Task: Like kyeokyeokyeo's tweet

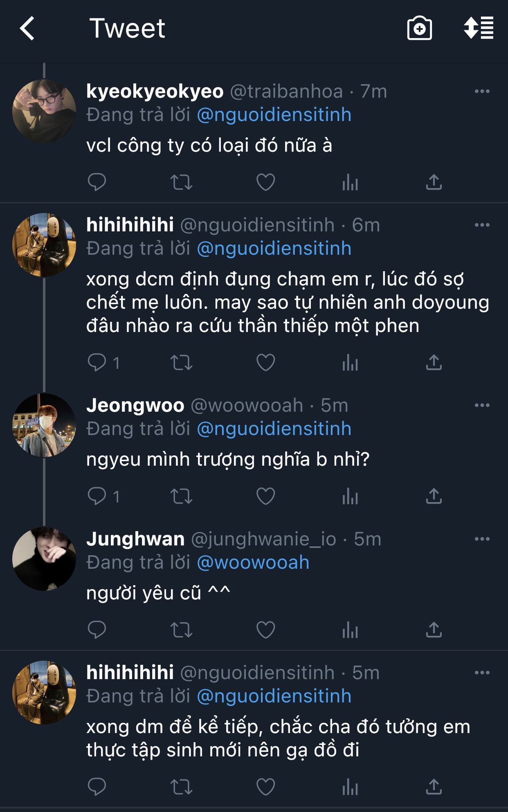Action: [x=266, y=182]
